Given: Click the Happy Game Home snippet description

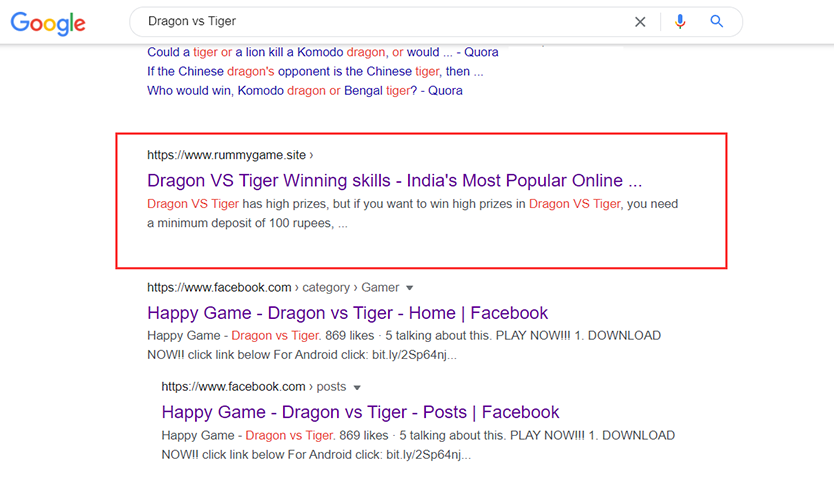Looking at the screenshot, I should point(404,345).
